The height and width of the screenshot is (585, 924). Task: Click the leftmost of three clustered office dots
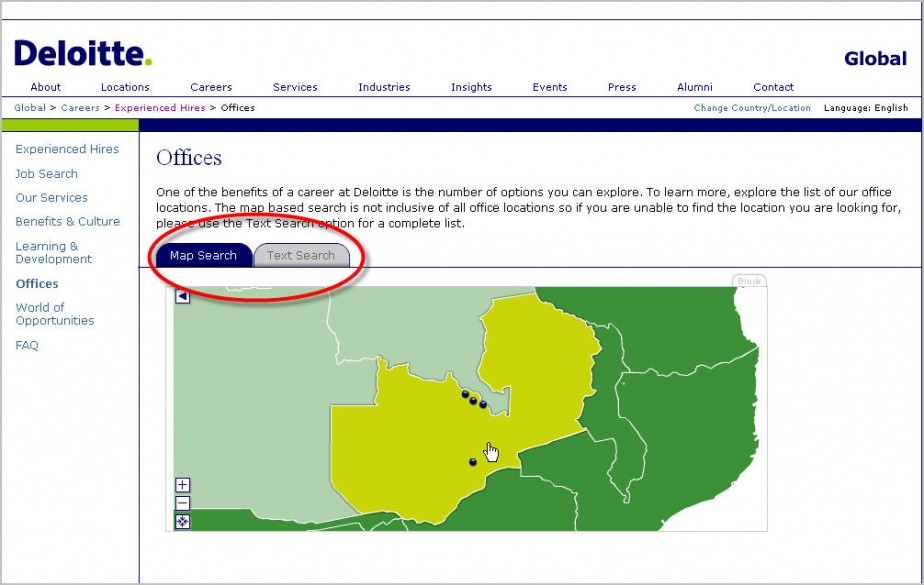tap(465, 394)
